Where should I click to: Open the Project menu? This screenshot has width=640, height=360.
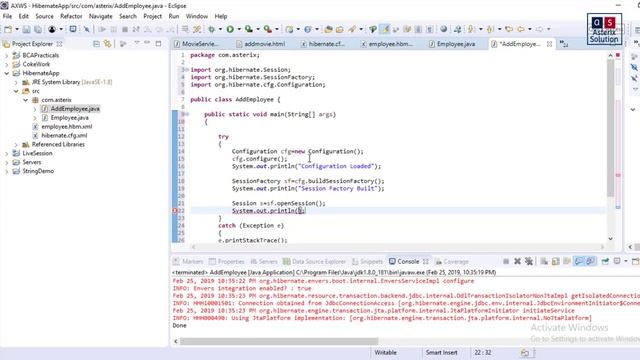pyautogui.click(x=153, y=16)
